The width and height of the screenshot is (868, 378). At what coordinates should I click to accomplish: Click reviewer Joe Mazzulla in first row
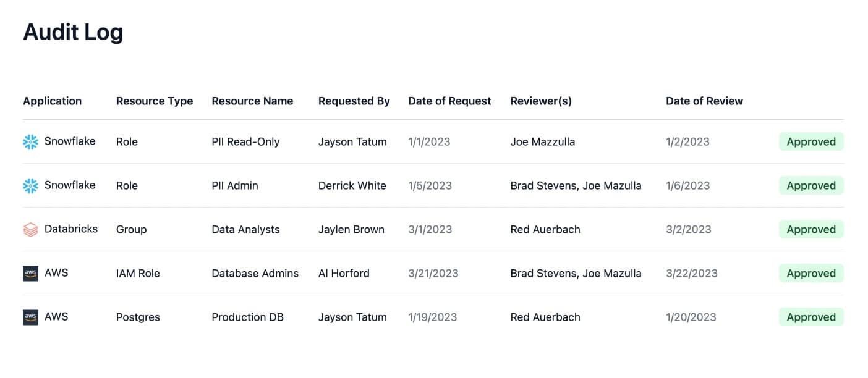[x=542, y=142]
